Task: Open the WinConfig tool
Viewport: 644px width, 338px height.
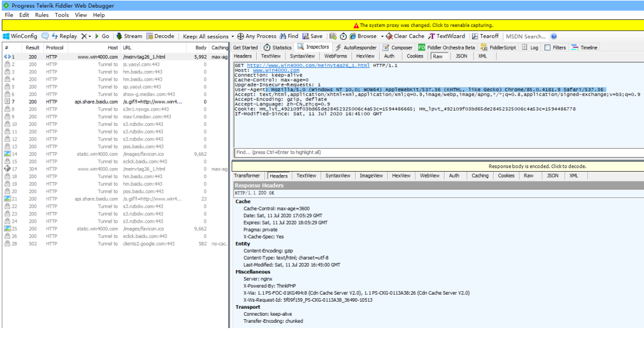Action: (20, 36)
